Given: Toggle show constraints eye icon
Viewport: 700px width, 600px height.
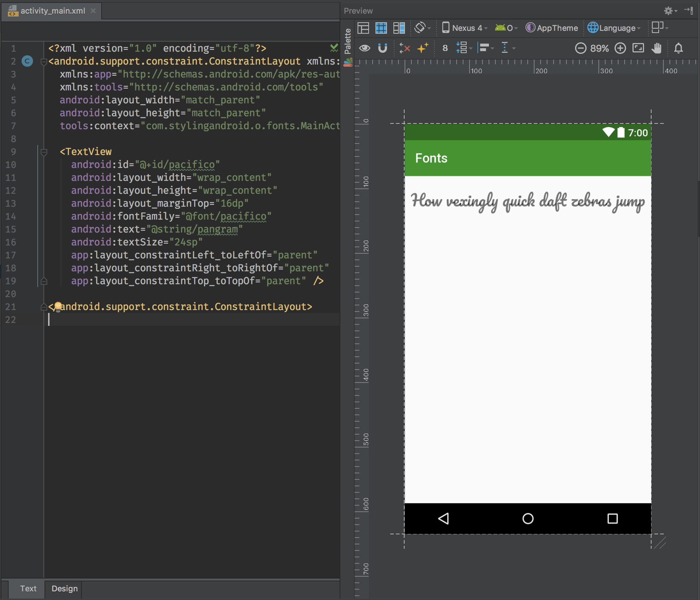Looking at the screenshot, I should coord(365,48).
